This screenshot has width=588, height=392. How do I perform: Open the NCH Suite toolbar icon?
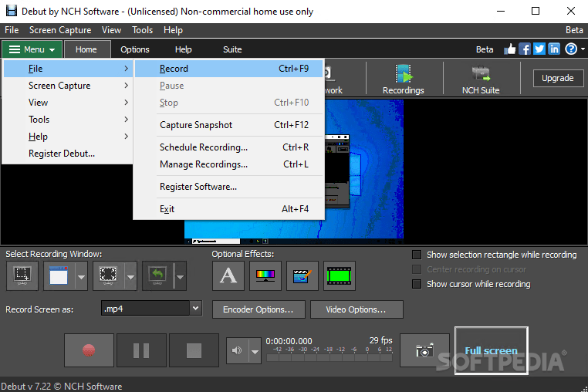coord(481,79)
